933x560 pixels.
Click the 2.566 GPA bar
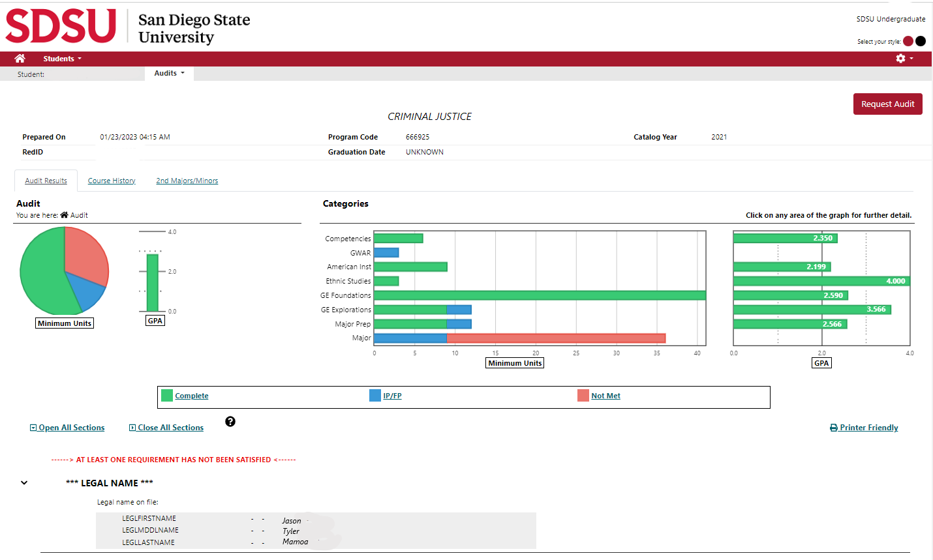point(790,324)
